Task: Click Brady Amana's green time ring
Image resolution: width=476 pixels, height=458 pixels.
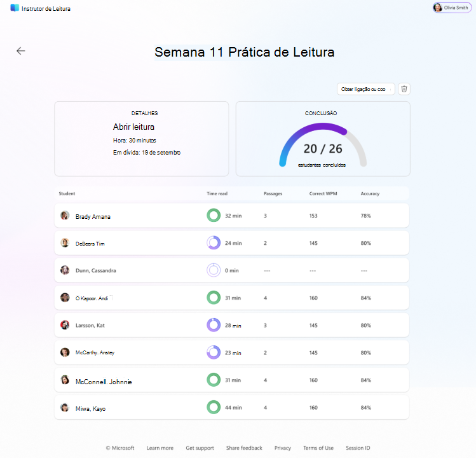Action: coord(214,216)
